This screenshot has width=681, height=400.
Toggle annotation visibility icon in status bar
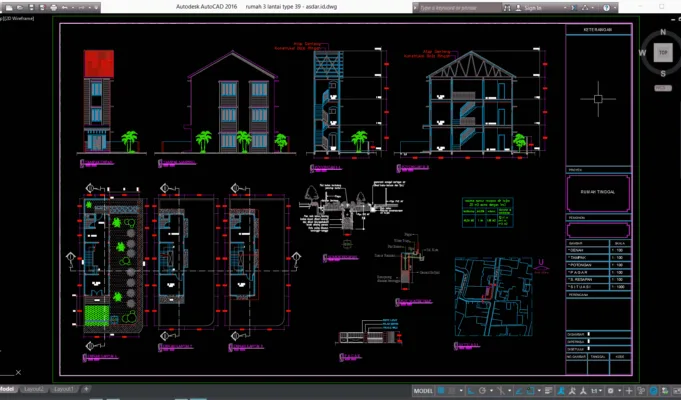(561, 391)
